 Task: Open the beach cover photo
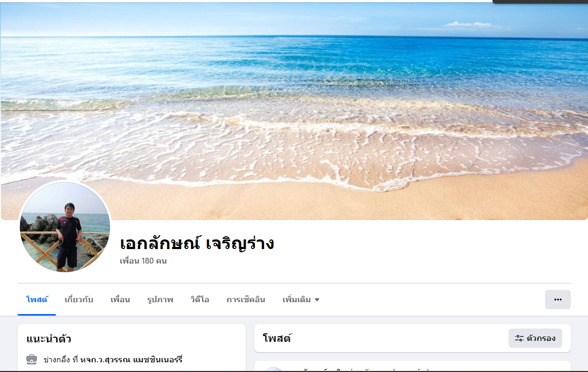click(294, 111)
